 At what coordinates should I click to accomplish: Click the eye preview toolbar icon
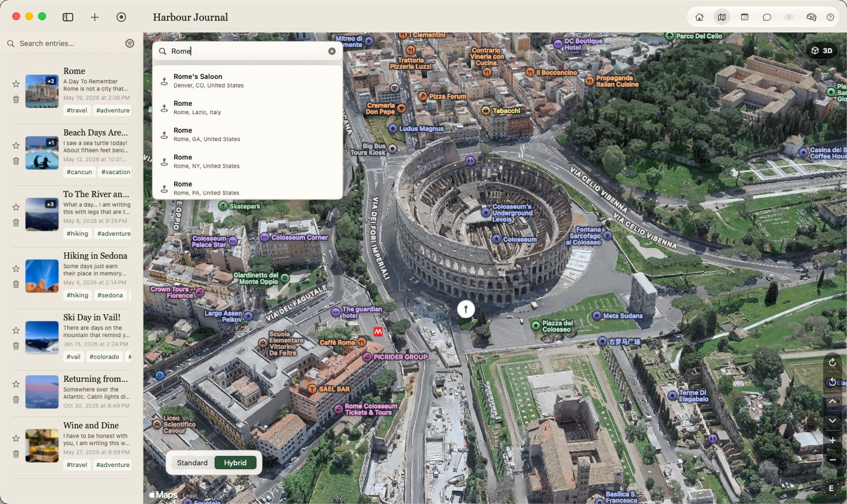coord(789,17)
